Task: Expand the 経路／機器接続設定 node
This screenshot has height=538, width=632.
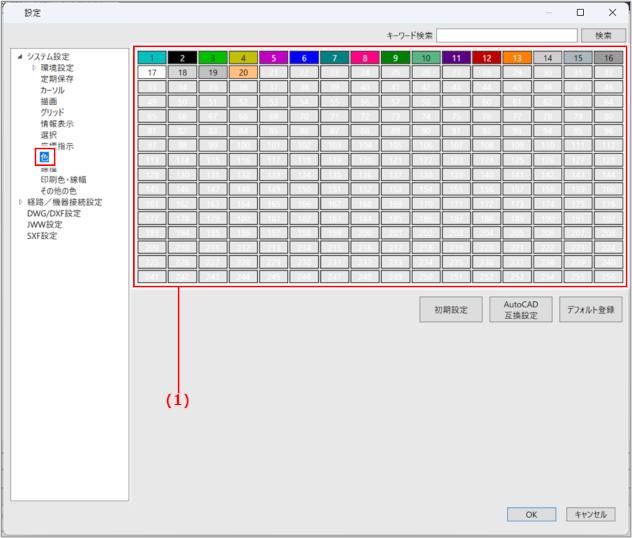Action: 19,202
